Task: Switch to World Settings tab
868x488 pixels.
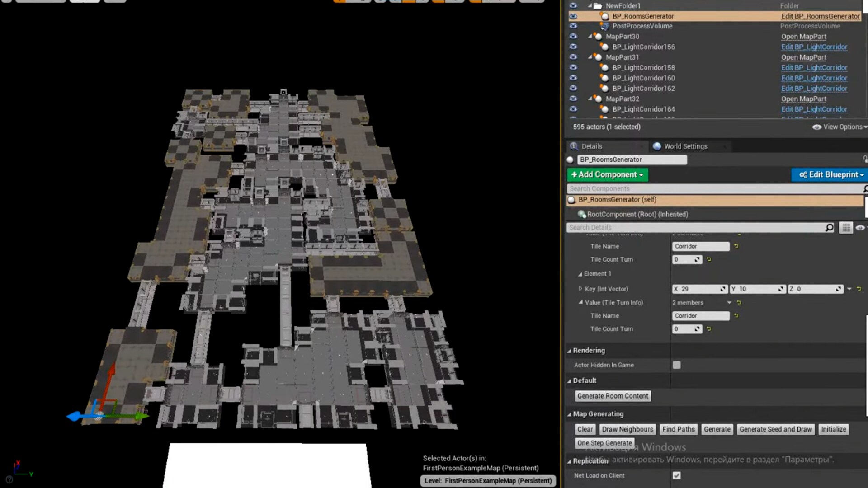Action: click(x=685, y=146)
